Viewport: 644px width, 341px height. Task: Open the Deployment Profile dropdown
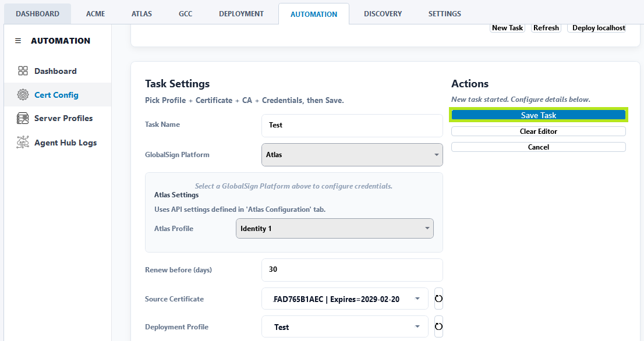[345, 326]
